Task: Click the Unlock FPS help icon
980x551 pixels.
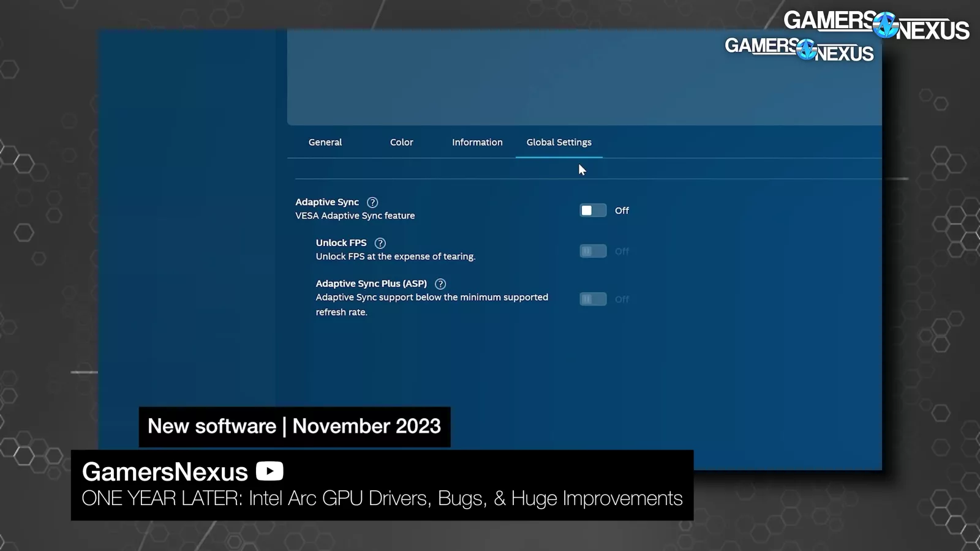Action: [380, 243]
